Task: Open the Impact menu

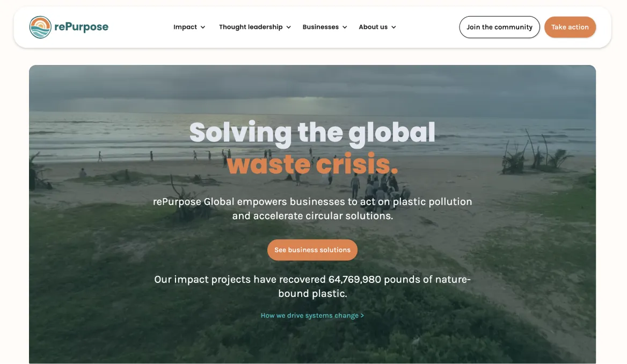Action: (189, 27)
